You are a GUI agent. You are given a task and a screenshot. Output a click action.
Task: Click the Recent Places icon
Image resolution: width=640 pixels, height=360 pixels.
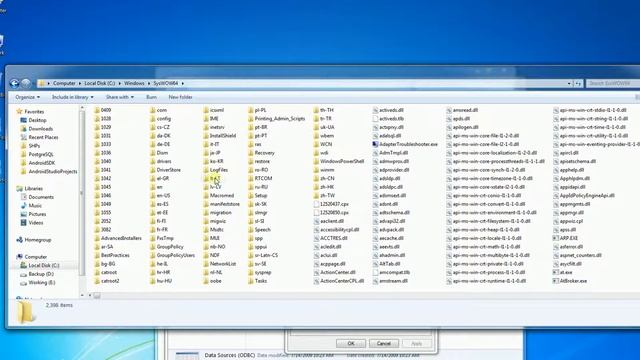pyautogui.click(x=23, y=137)
